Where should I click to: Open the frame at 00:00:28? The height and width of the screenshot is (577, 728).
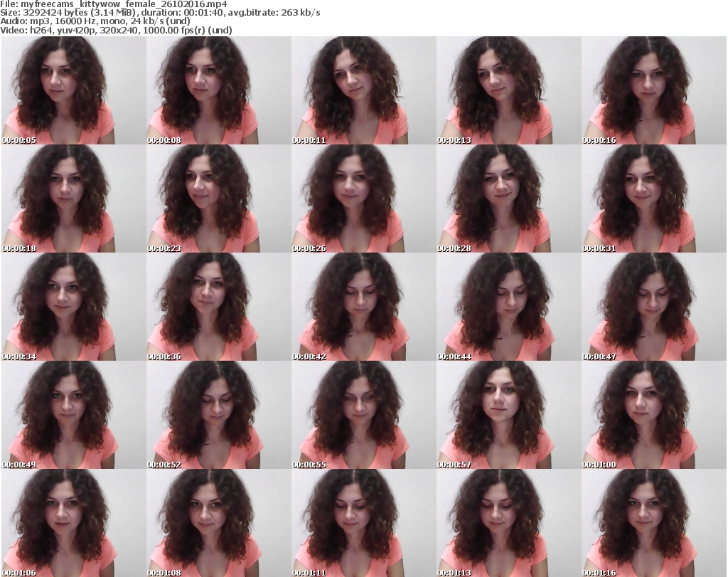click(x=509, y=198)
